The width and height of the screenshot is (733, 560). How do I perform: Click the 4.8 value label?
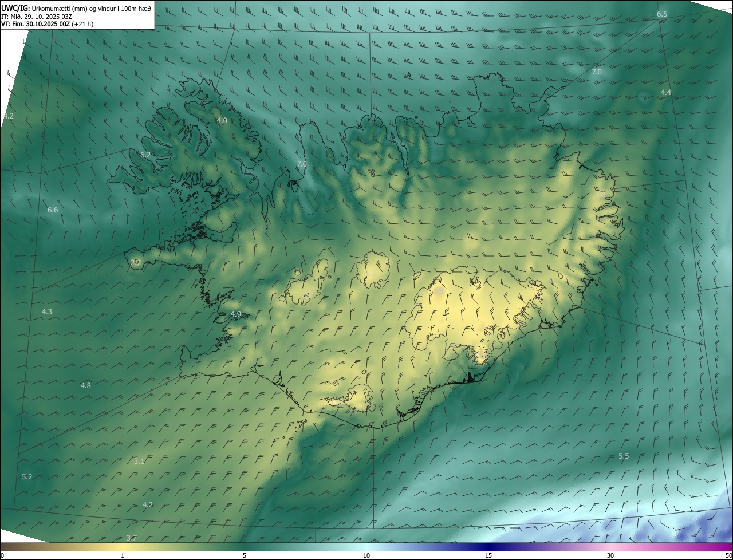(86, 385)
